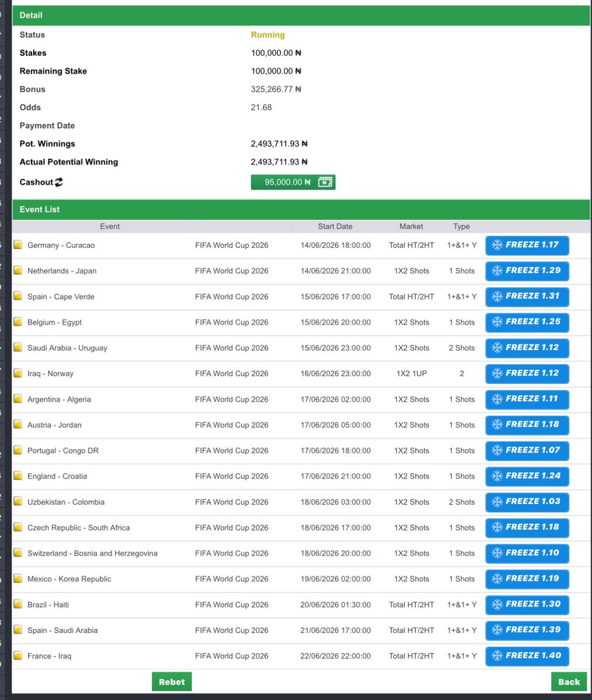Image resolution: width=592 pixels, height=700 pixels.
Task: Click yellow status icon for Iraq - Norway
Action: coord(18,373)
